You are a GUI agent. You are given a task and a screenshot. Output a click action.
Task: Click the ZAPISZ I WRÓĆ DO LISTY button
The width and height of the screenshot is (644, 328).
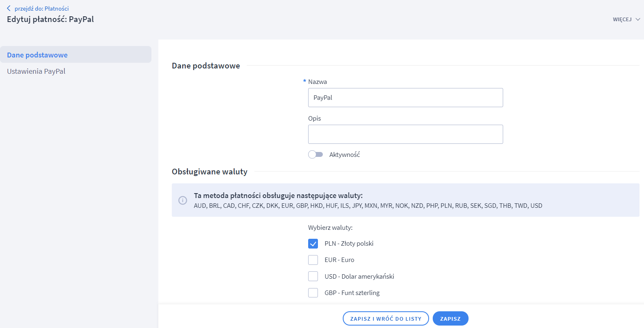386,319
